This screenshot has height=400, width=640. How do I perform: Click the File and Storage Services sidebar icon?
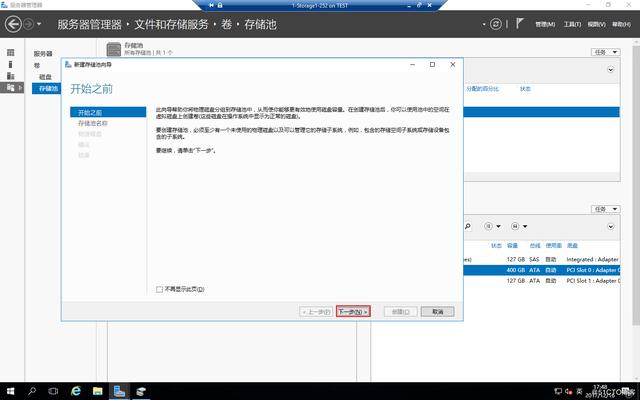coord(11,87)
